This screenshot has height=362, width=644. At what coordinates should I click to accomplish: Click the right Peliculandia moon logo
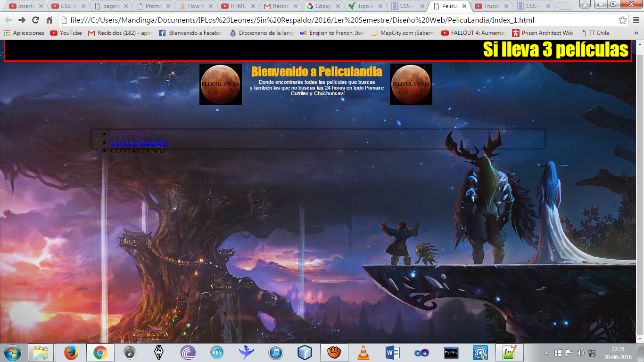click(x=411, y=84)
